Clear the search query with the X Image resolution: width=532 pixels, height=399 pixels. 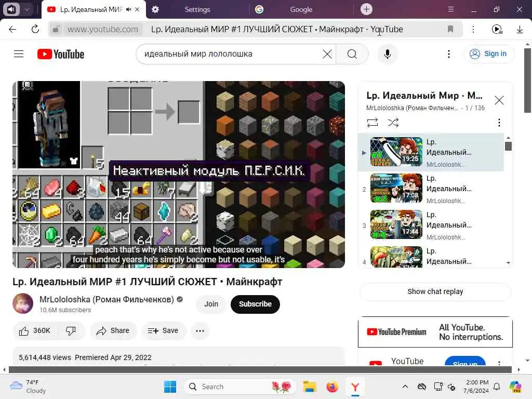327,54
